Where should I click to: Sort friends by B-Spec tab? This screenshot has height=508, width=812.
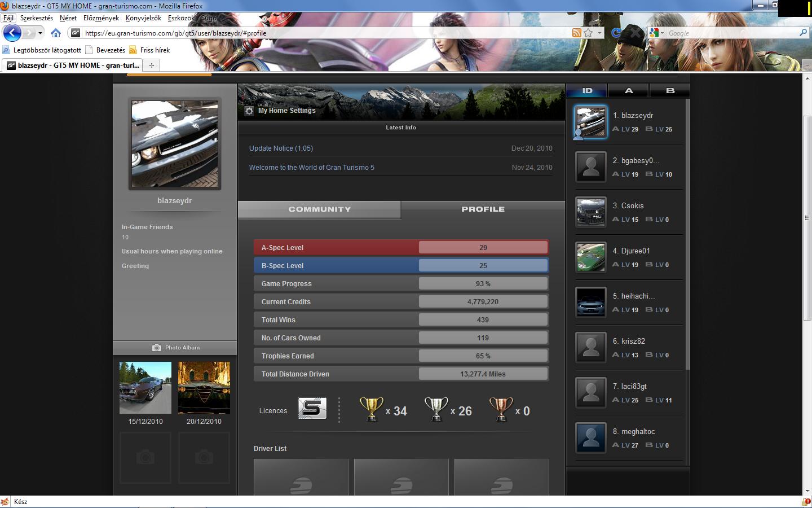pyautogui.click(x=670, y=90)
